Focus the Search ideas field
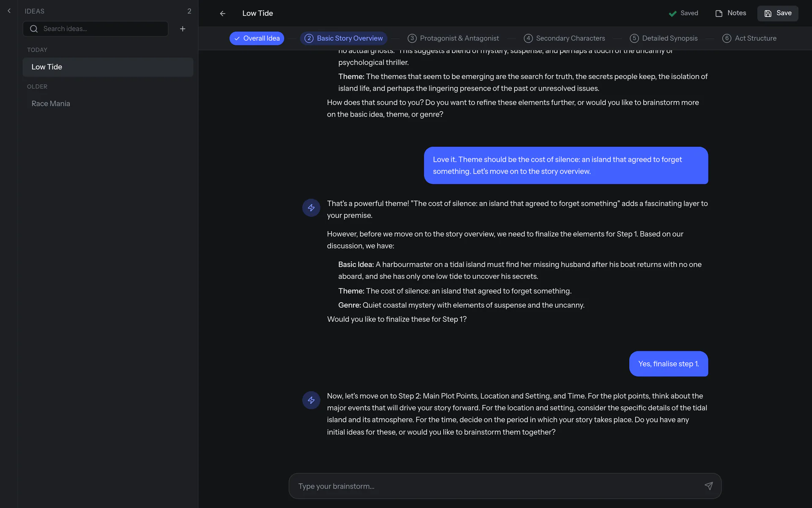 click(96, 29)
